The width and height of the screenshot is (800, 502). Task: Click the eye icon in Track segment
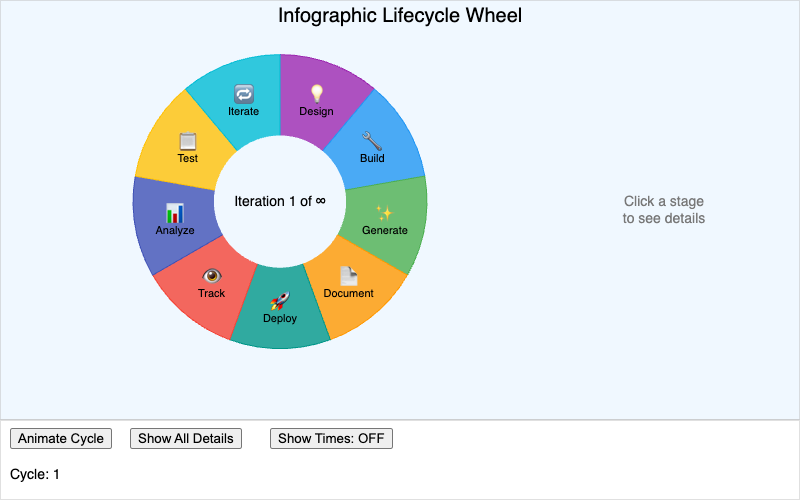point(212,276)
